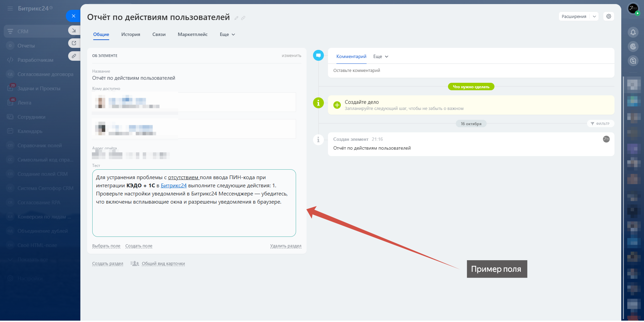Open the user profile avatar at top right
The image size is (644, 322).
click(633, 8)
